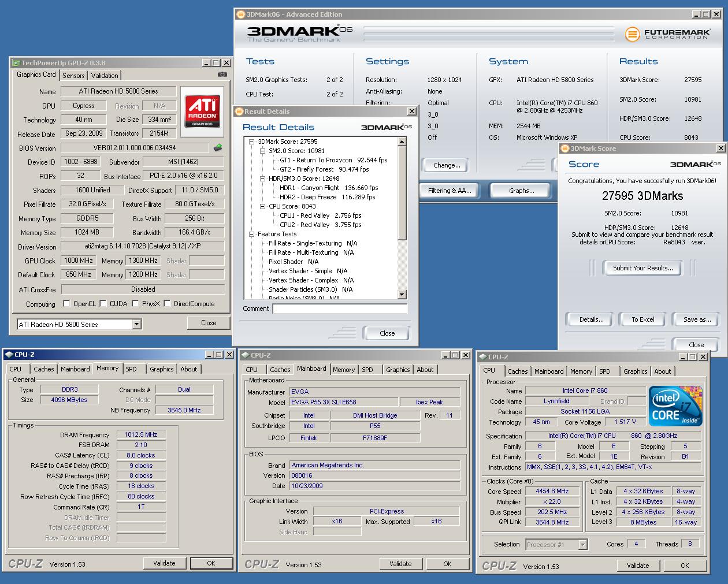
Task: Click the Mainboard CPU-Z window title icon
Action: click(x=246, y=355)
